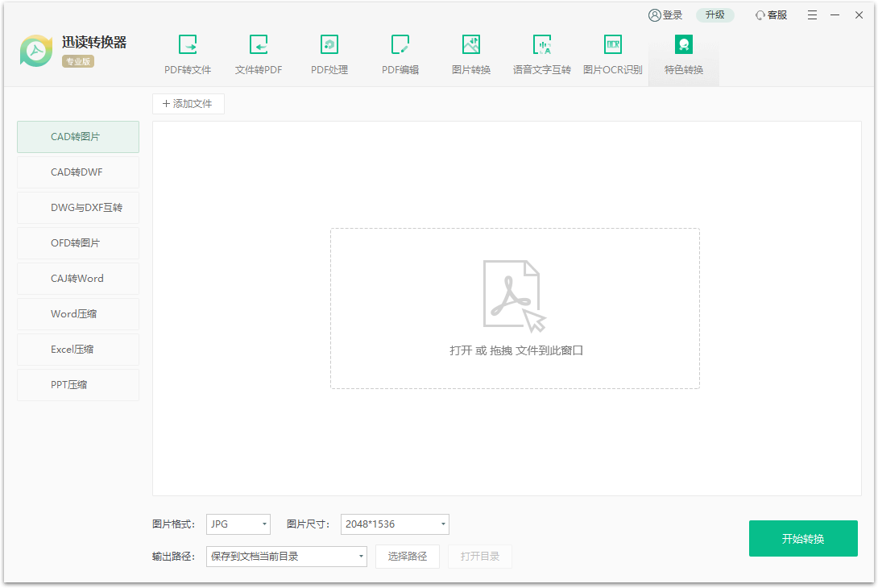Image resolution: width=878 pixels, height=588 pixels.
Task: Click the 添加文件 add file button
Action: [188, 104]
